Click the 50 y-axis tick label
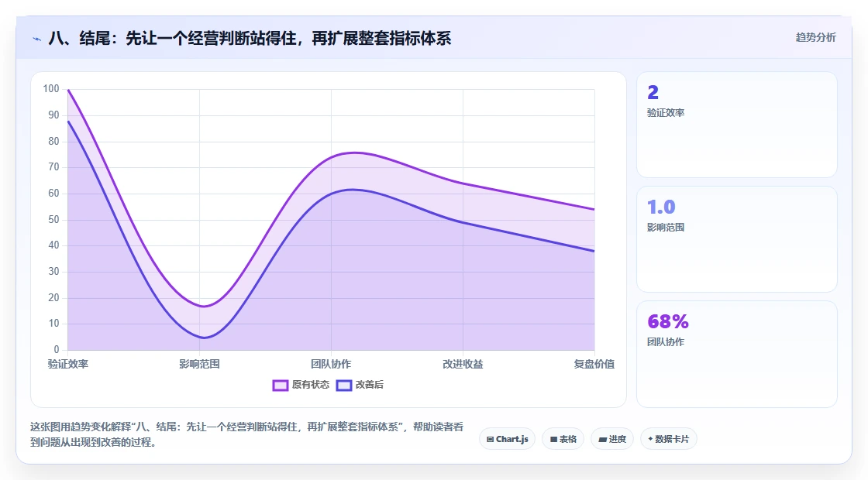The width and height of the screenshot is (868, 480). (x=53, y=220)
